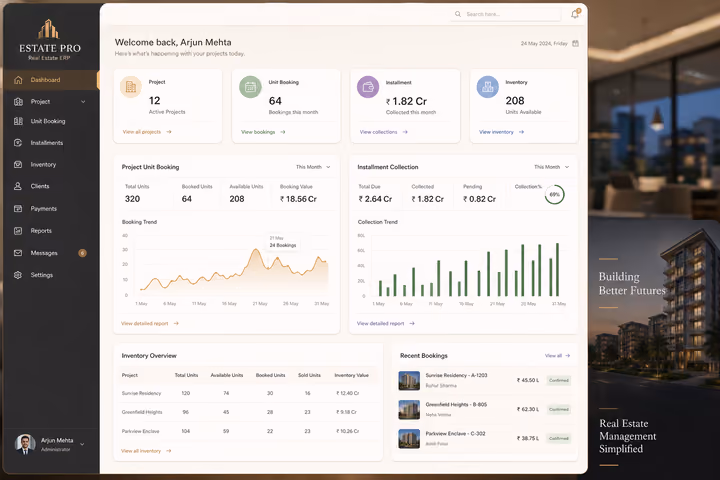Open the Dashboard home icon in sidebar
Screen dimensions: 720x480
18,80
